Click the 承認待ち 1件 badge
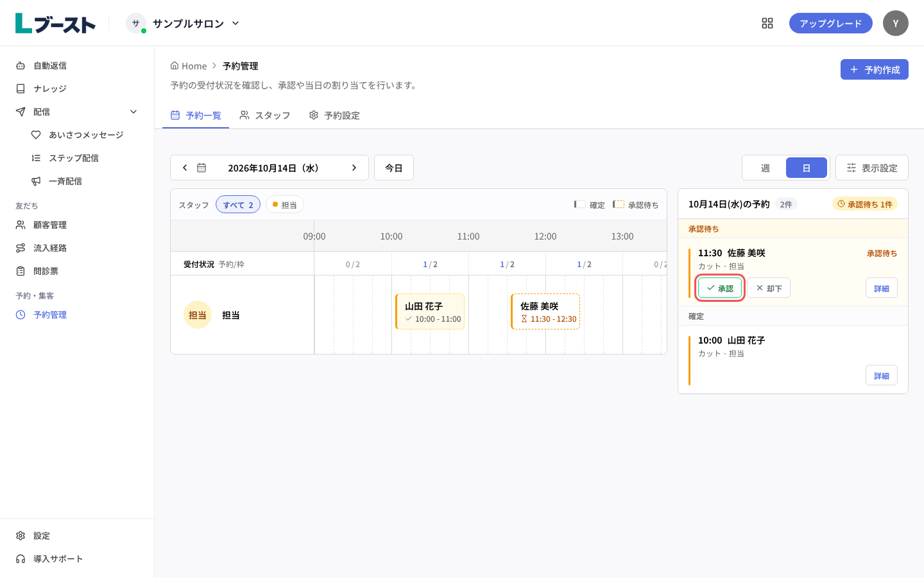Screen dimensions: 924x578 [865, 204]
